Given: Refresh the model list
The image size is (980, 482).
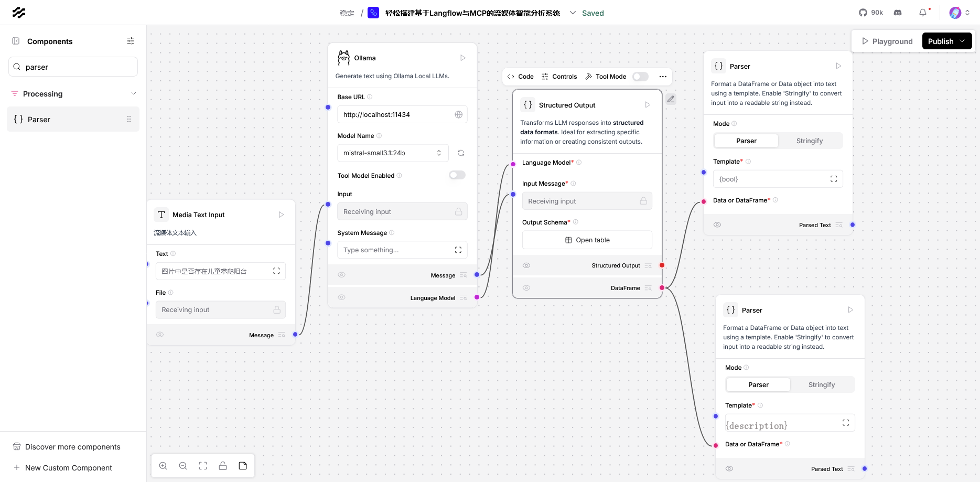Looking at the screenshot, I should 461,153.
